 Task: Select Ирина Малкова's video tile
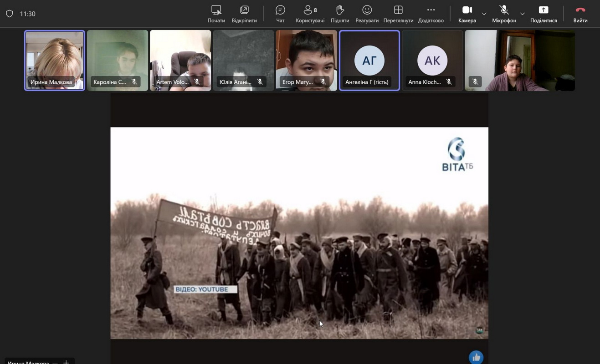click(x=55, y=61)
